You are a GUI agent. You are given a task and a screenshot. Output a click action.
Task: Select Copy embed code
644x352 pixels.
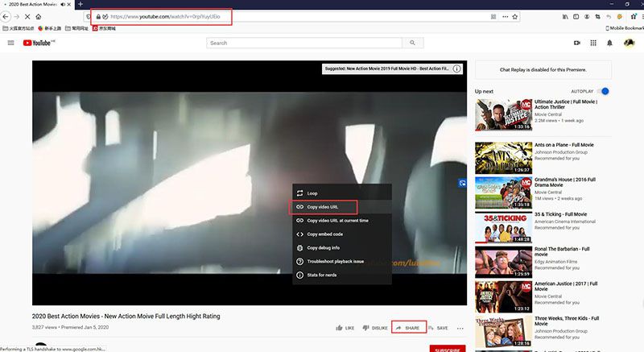click(x=341, y=234)
